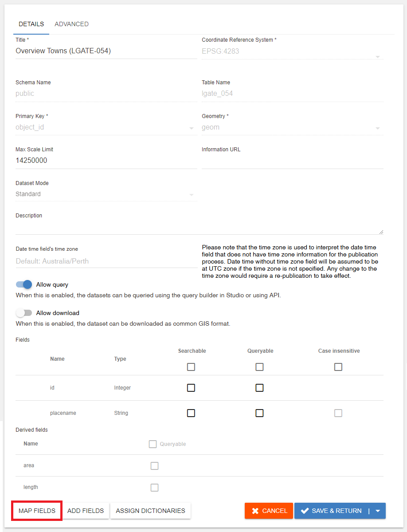Click the Map Fields button
The width and height of the screenshot is (407, 532).
(x=37, y=511)
